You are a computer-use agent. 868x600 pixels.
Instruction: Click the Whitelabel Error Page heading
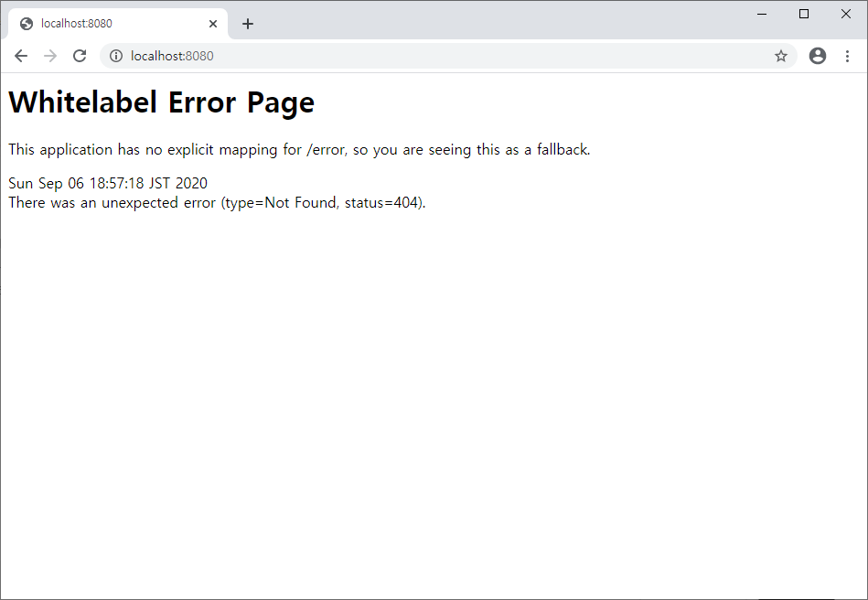(162, 103)
